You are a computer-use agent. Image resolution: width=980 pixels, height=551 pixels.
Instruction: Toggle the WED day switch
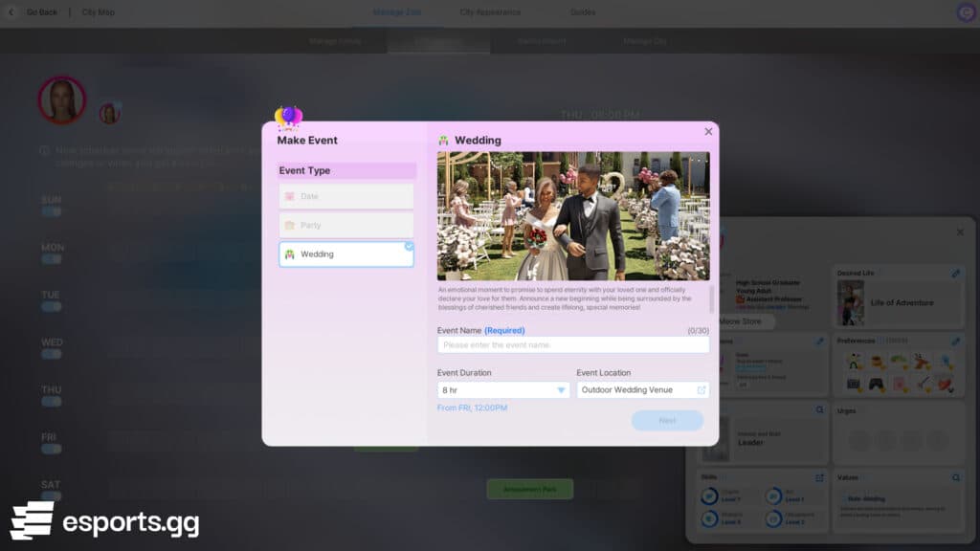point(52,354)
